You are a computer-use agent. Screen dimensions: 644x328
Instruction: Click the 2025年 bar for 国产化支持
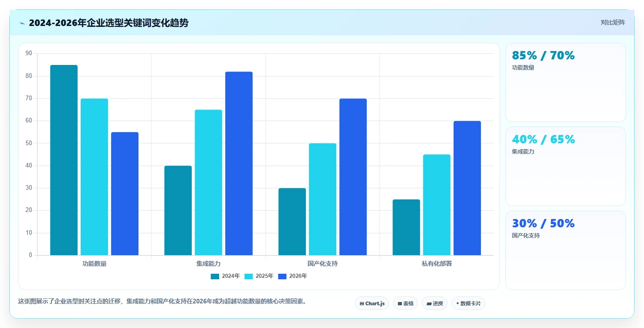click(322, 199)
